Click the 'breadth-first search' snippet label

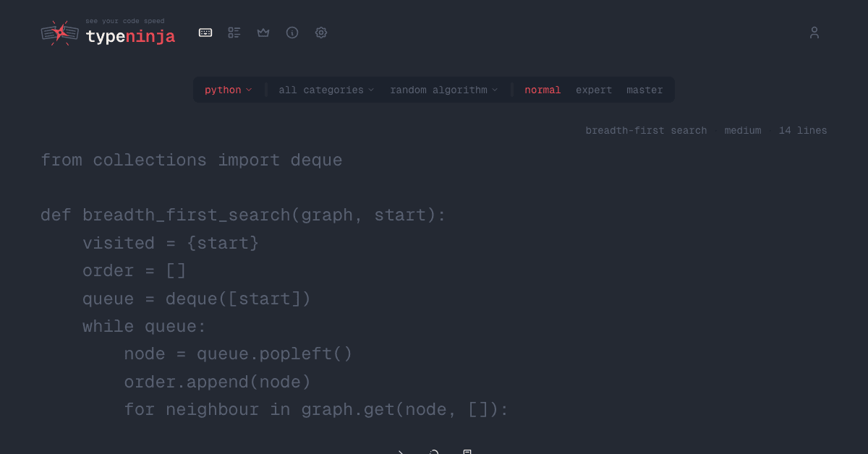[x=646, y=131]
